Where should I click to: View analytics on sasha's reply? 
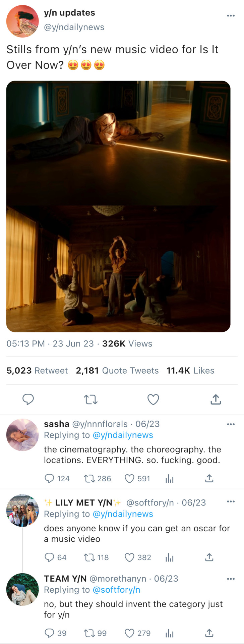pos(170,479)
